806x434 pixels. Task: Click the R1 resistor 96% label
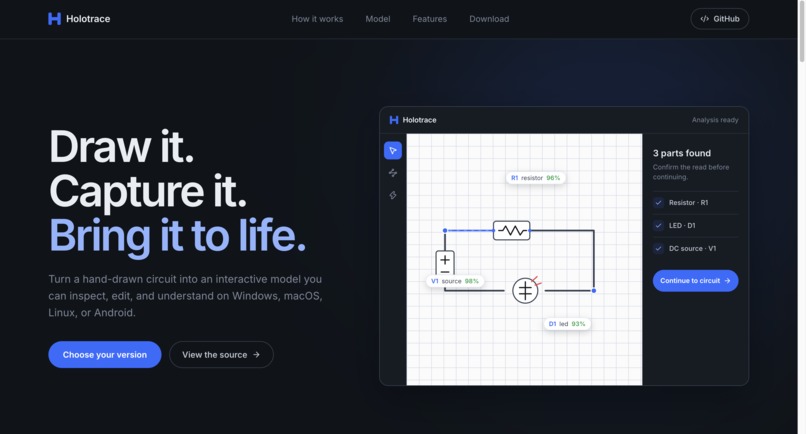535,178
